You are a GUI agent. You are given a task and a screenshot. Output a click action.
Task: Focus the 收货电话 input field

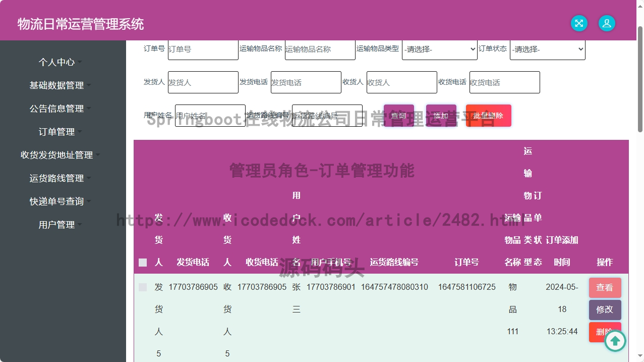[505, 82]
